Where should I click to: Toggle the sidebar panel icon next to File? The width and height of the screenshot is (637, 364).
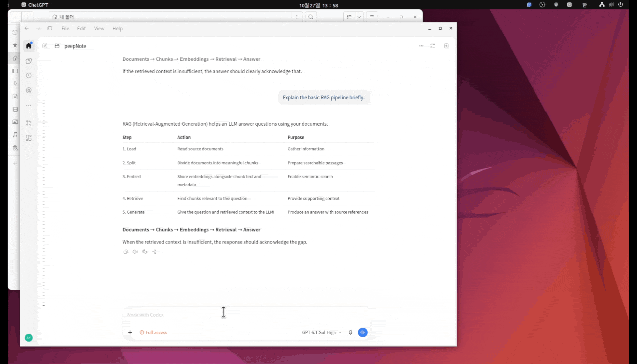pos(50,28)
